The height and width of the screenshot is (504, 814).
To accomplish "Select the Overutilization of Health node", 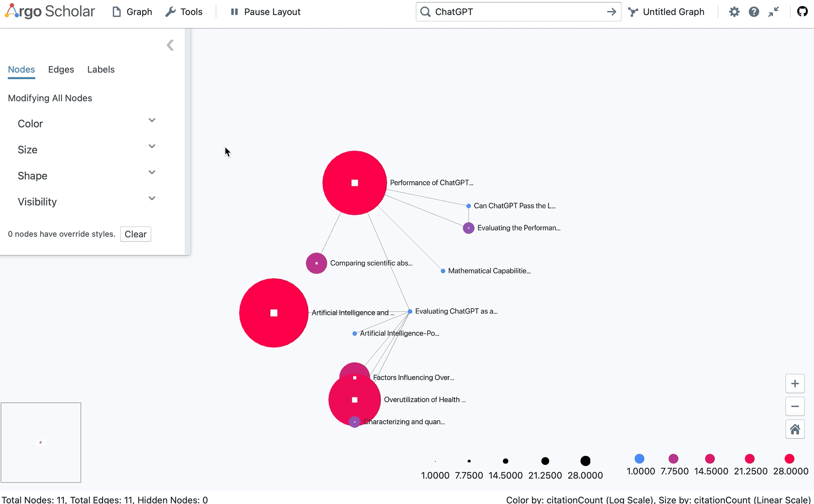I will click(355, 400).
